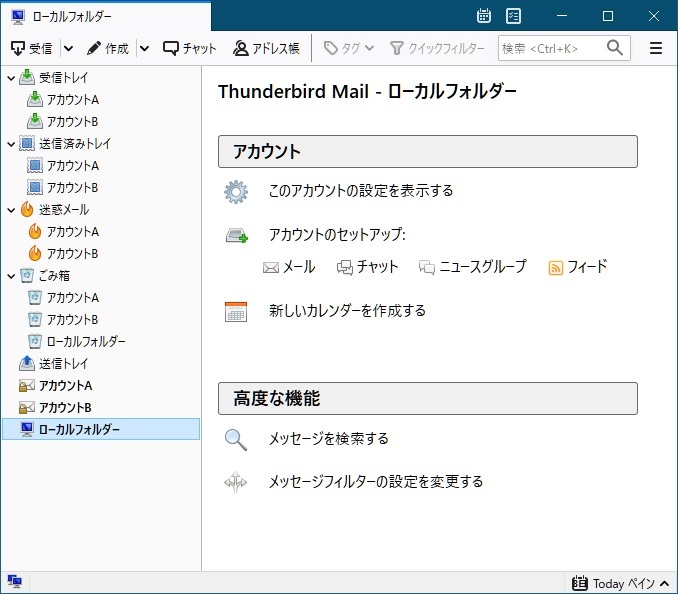Open the 作成 dropdown arrow
The width and height of the screenshot is (678, 594).
pos(144,48)
